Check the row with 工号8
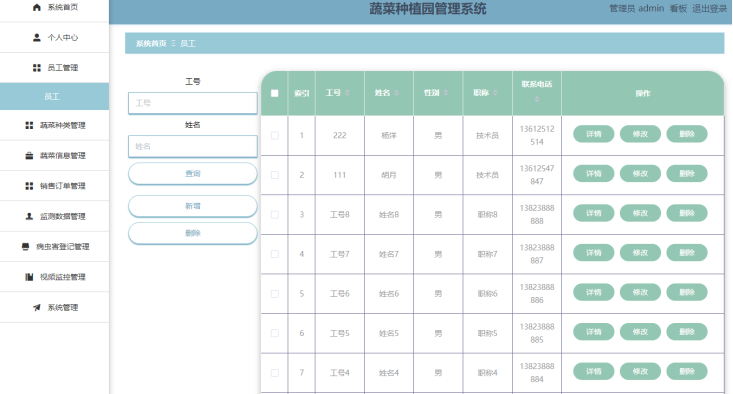This screenshot has height=394, width=733. (275, 215)
